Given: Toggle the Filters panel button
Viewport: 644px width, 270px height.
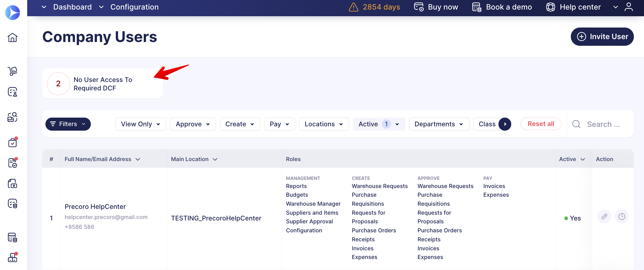Looking at the screenshot, I should click(x=68, y=124).
